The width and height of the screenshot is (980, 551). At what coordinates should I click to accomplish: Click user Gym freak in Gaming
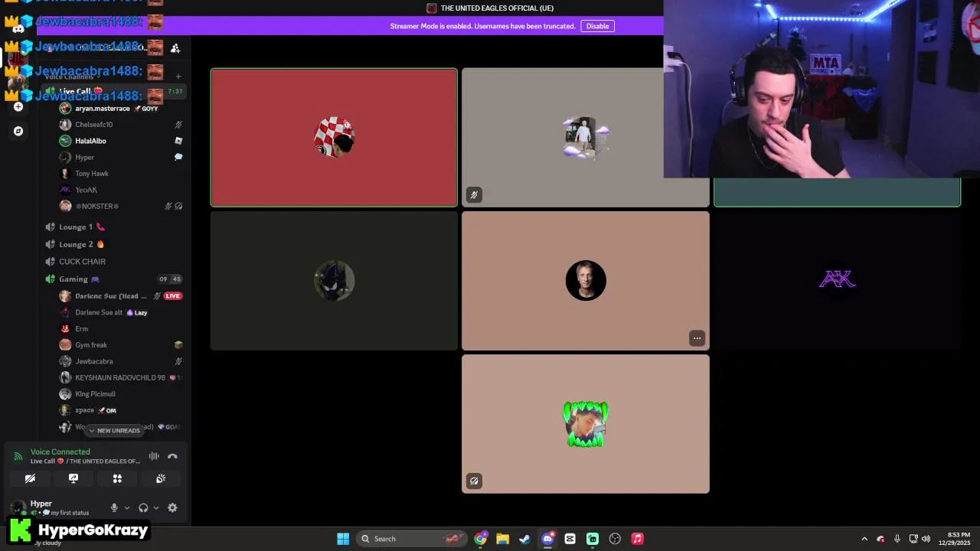pos(121,345)
